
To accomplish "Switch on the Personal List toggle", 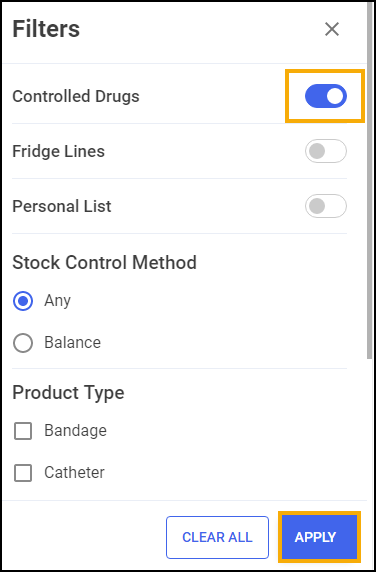I will [326, 206].
